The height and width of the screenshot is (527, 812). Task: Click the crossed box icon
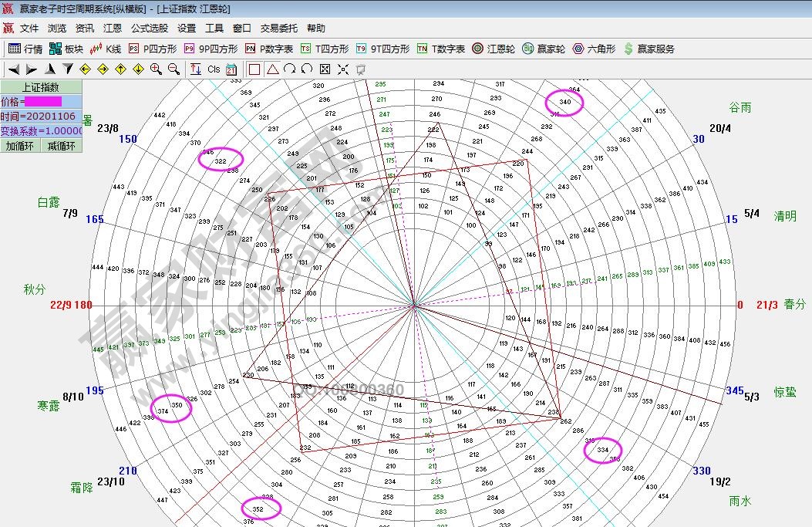[x=325, y=69]
